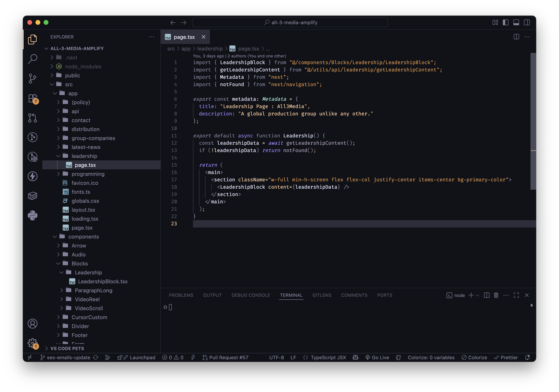Switch to the PROBLEMS tab
This screenshot has width=559, height=392.
click(181, 295)
